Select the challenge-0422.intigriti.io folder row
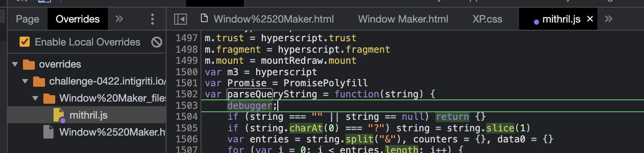Screen dimensions: 644x153 point(87,81)
